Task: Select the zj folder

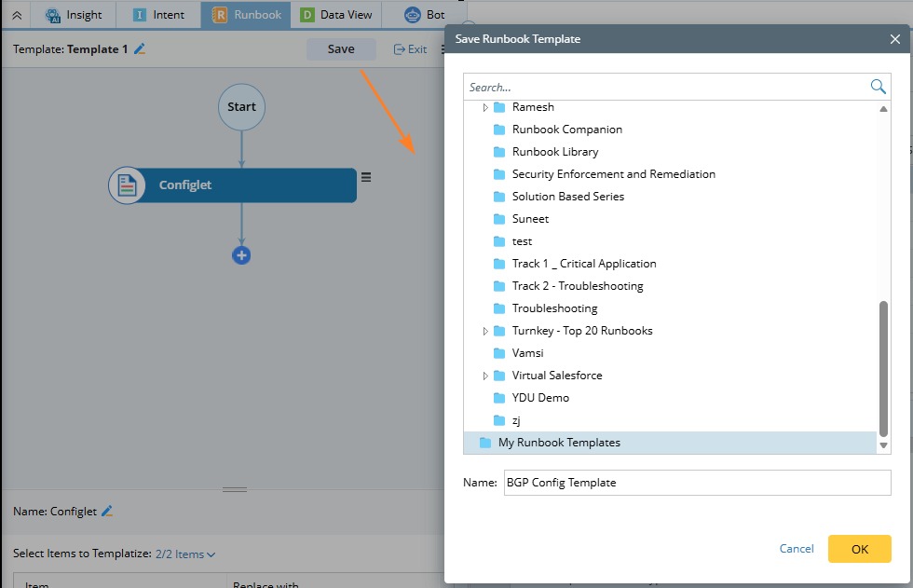Action: pyautogui.click(x=516, y=420)
